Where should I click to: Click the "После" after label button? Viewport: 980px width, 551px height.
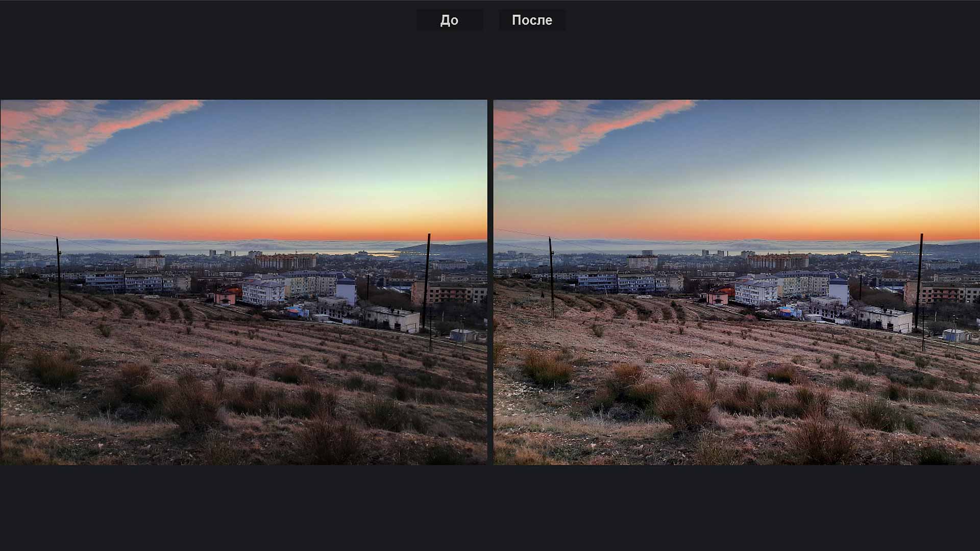pyautogui.click(x=532, y=20)
